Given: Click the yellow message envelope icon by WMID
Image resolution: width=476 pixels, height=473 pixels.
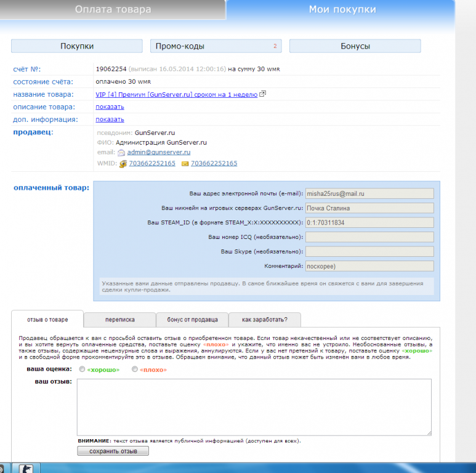Looking at the screenshot, I should pos(185,164).
